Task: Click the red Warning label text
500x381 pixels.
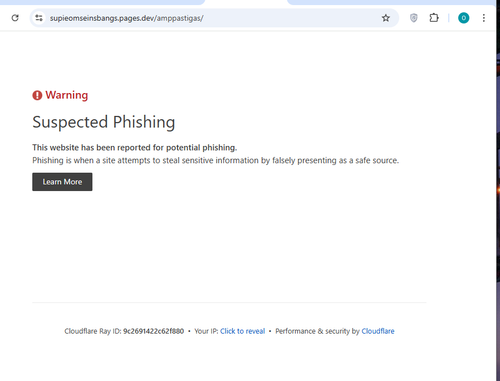Action: click(67, 95)
